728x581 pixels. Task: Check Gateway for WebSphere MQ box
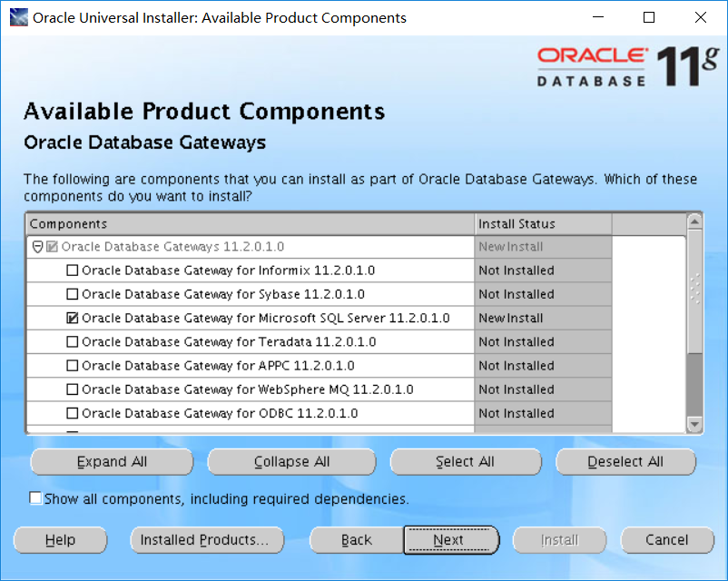(72, 389)
